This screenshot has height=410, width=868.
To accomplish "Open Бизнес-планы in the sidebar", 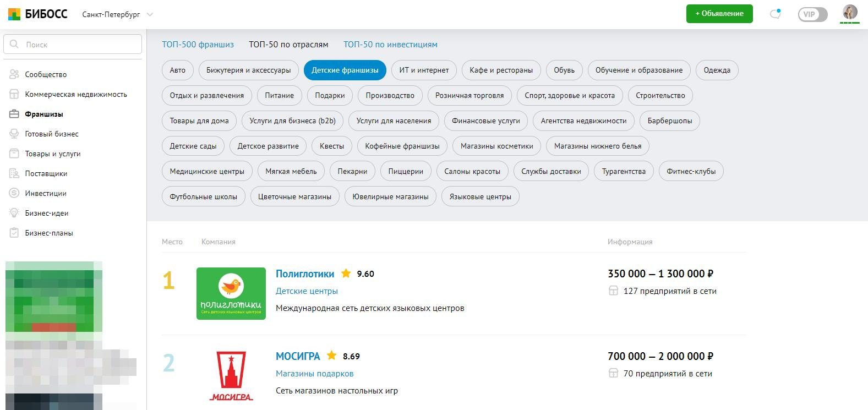I will [49, 233].
